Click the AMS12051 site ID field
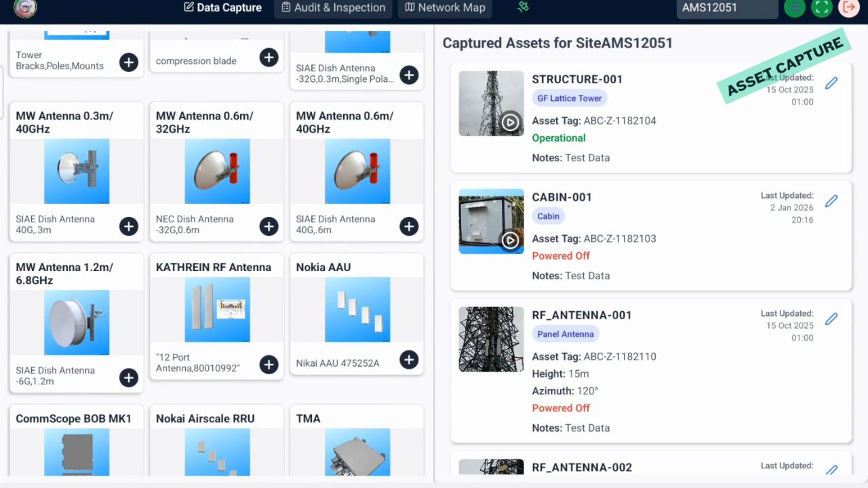This screenshot has height=488, width=868. click(727, 8)
